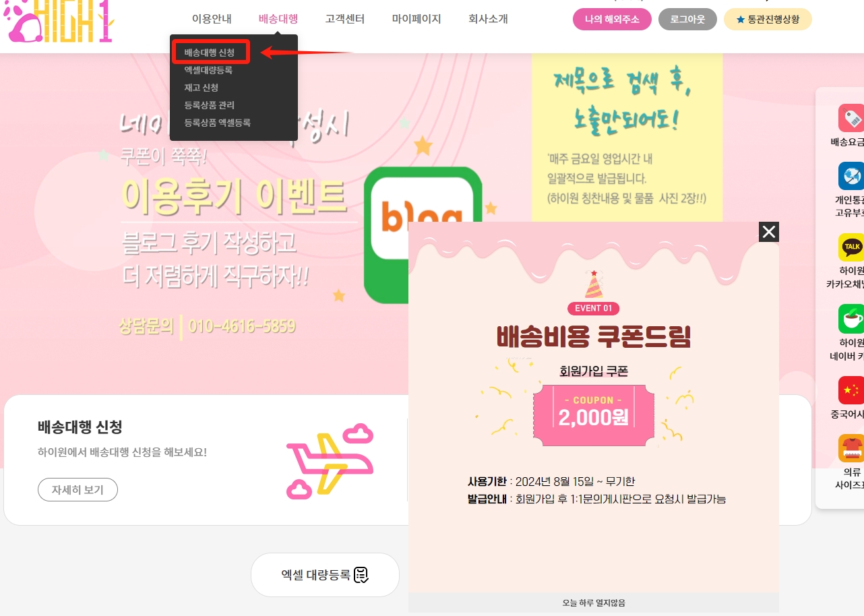Click the HIGH1 logo in the header
864x616 pixels.
coord(58,22)
